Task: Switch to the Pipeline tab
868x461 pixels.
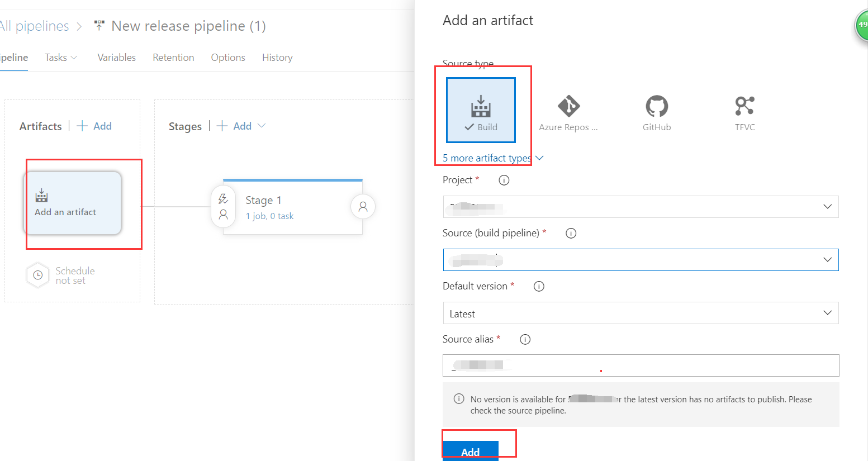Action: pos(14,58)
